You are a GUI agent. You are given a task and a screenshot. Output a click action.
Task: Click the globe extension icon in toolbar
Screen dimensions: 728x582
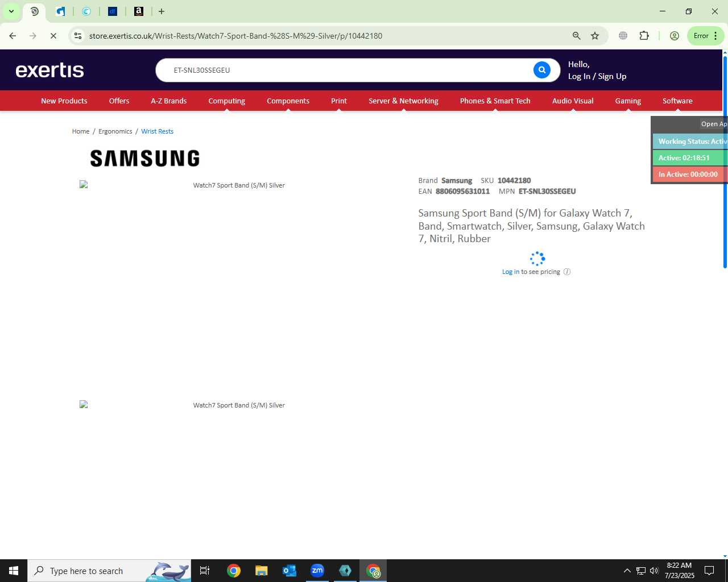623,36
